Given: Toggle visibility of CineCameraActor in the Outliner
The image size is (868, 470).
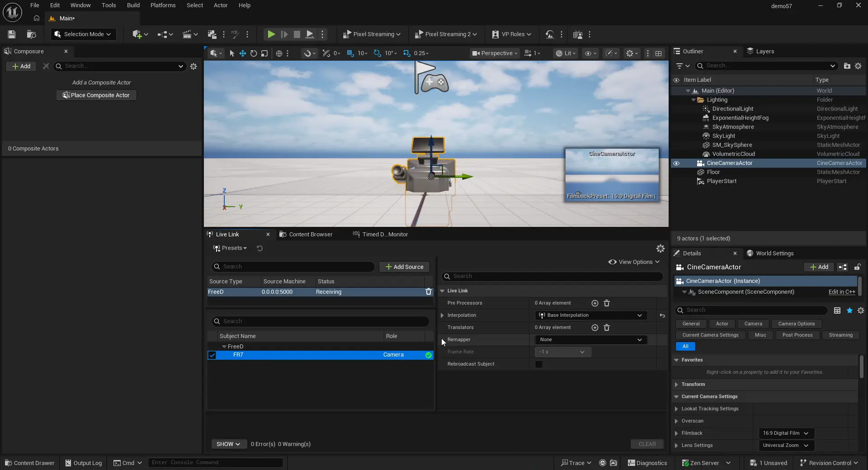Looking at the screenshot, I should pos(676,163).
